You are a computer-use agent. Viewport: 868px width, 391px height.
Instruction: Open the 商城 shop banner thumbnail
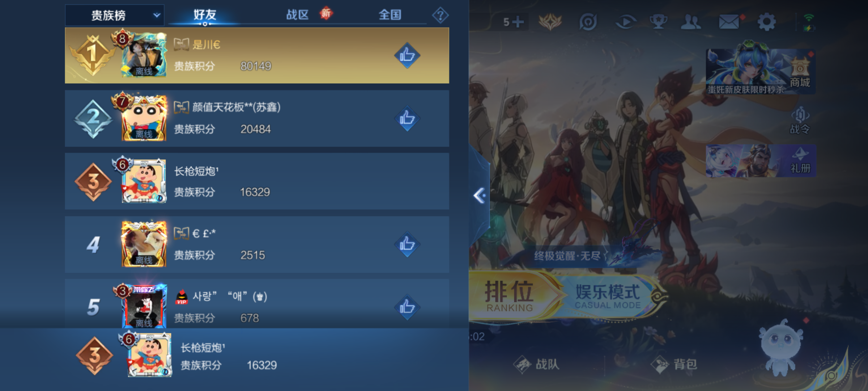761,71
